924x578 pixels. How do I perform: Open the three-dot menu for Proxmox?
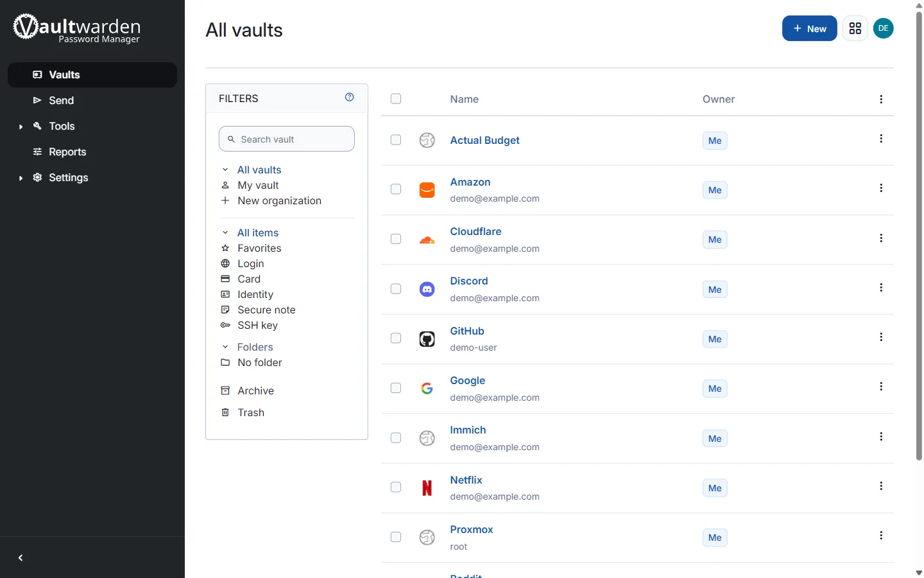click(881, 536)
